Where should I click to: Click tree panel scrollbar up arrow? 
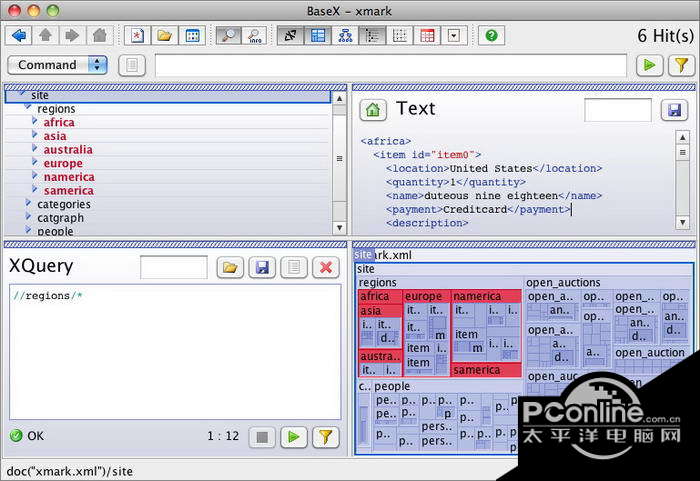[x=339, y=98]
